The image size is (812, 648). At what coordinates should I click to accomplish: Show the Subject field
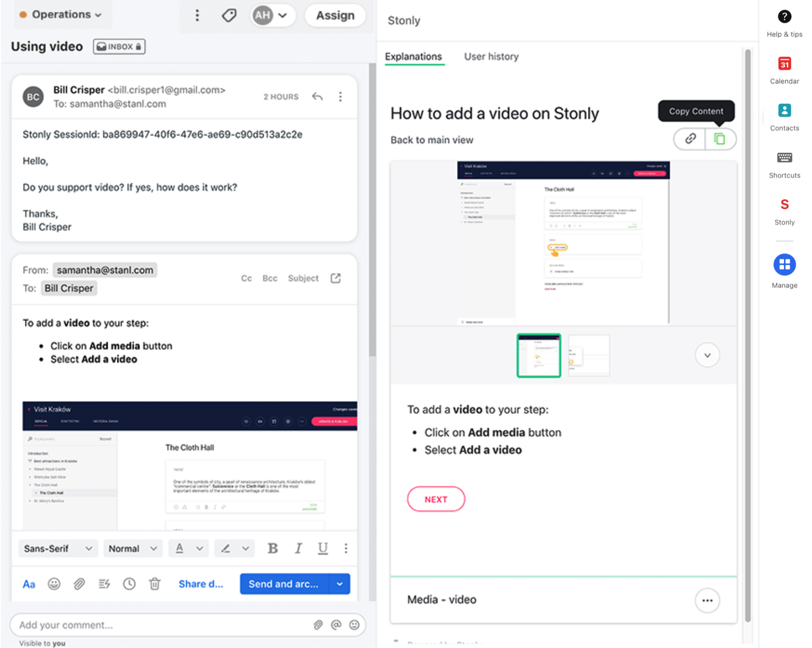[303, 278]
